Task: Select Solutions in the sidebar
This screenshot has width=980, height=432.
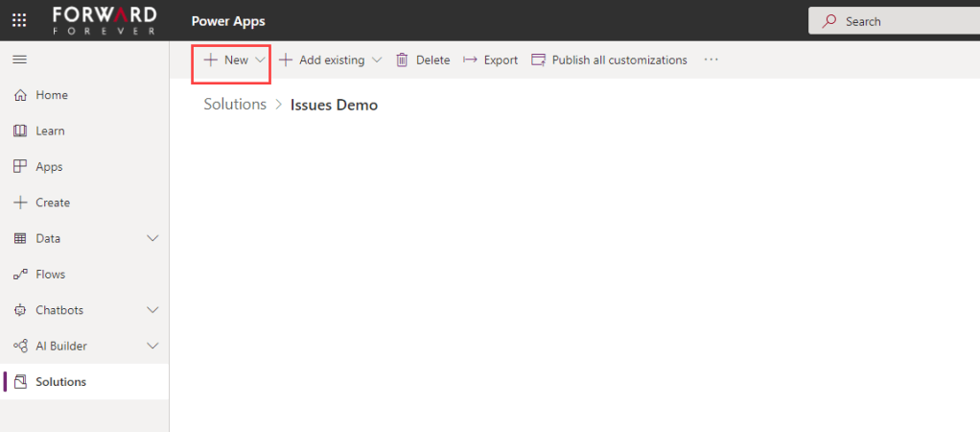Action: coord(60,382)
